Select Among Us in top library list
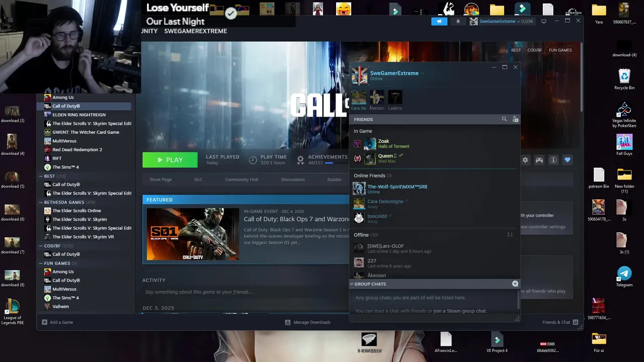The image size is (644, 362). pos(63,98)
